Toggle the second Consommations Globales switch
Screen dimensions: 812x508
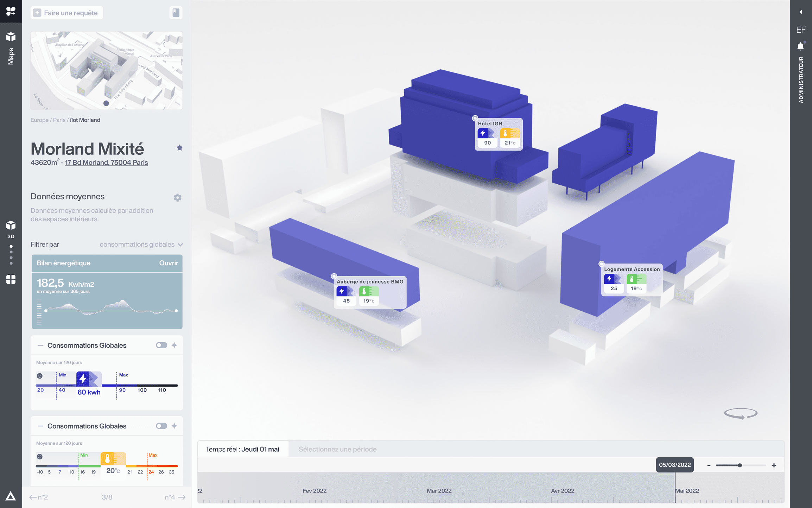click(161, 426)
